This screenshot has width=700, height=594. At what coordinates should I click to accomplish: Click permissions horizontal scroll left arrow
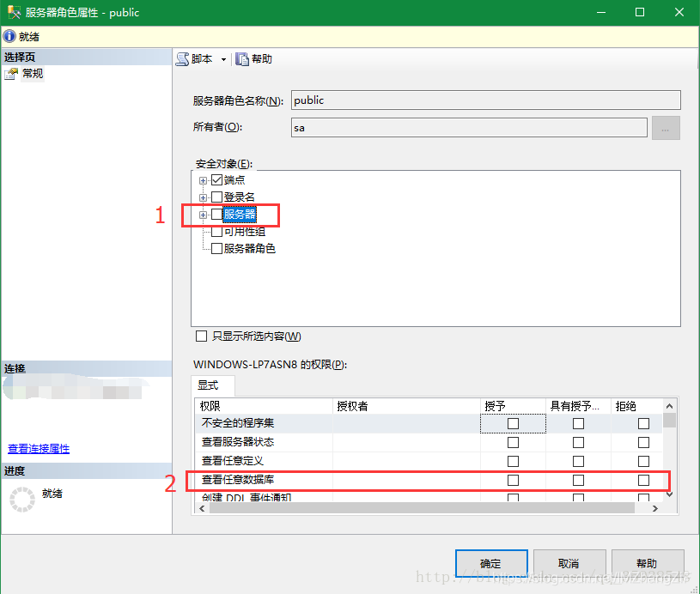click(202, 508)
